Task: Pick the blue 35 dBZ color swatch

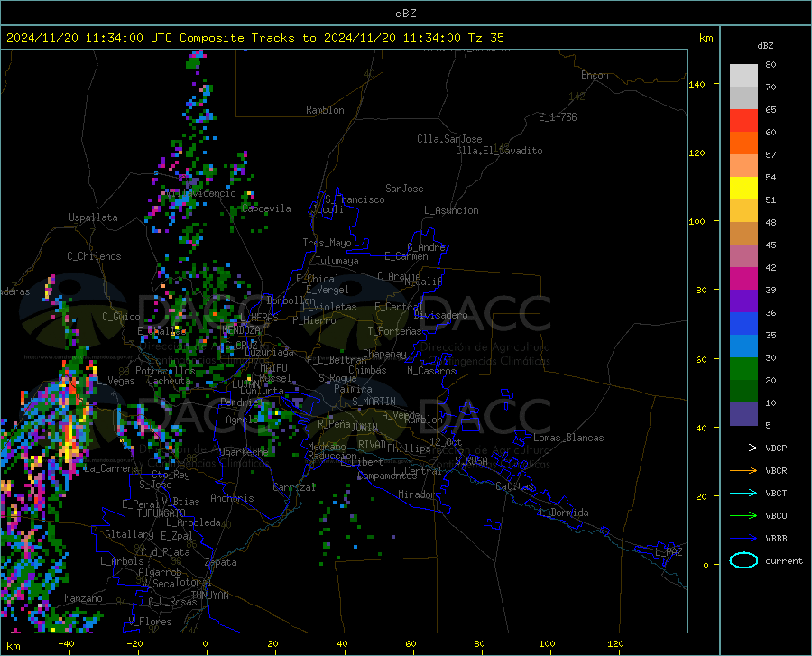Action: [x=743, y=324]
